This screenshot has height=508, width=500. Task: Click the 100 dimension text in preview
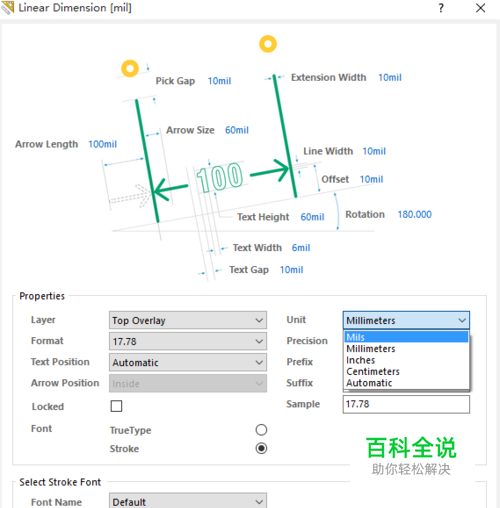click(220, 177)
